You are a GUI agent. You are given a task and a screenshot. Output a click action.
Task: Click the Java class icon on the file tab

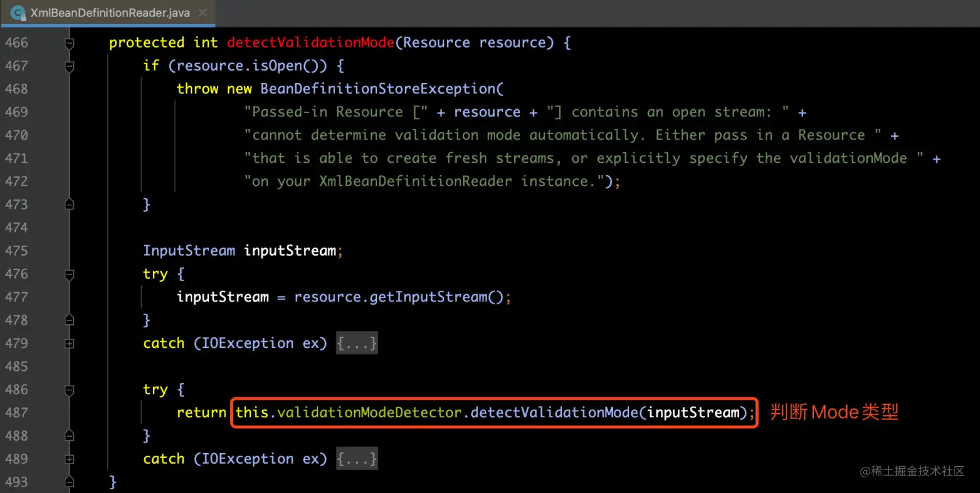(x=18, y=12)
